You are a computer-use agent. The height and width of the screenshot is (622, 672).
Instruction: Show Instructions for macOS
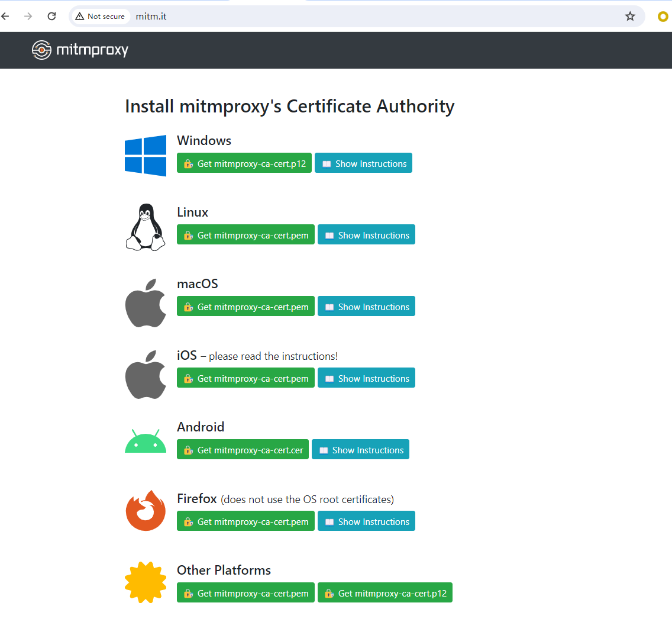366,307
